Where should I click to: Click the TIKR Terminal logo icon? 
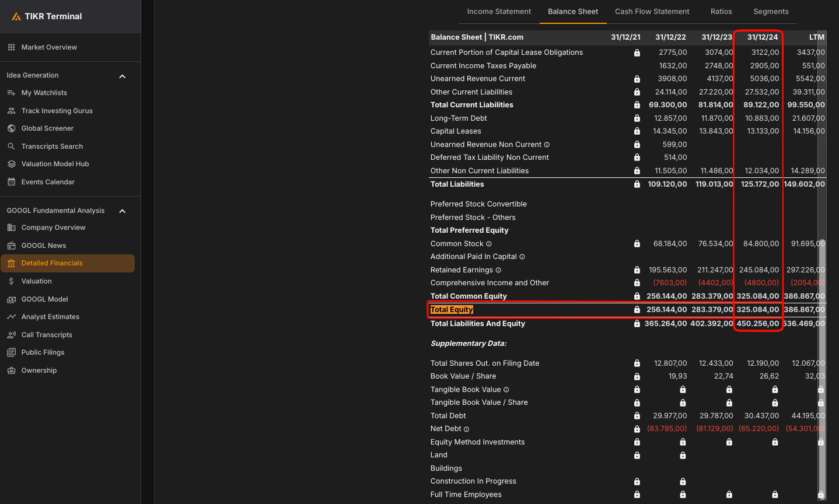point(16,16)
